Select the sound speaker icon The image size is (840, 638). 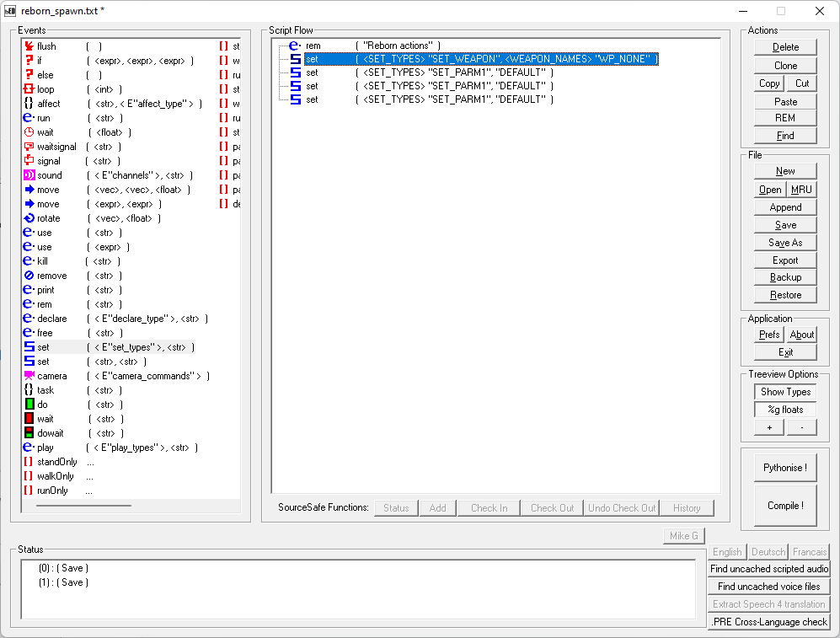29,175
